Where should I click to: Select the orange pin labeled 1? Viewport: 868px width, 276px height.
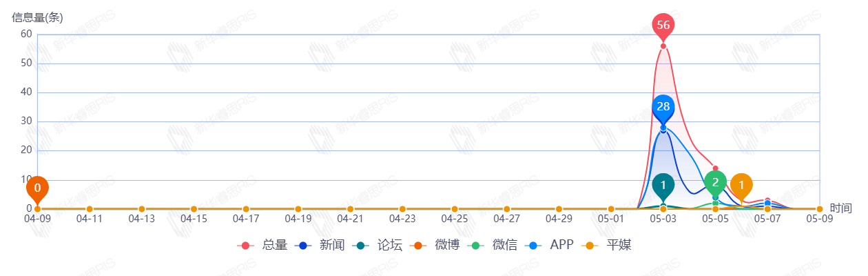(741, 185)
